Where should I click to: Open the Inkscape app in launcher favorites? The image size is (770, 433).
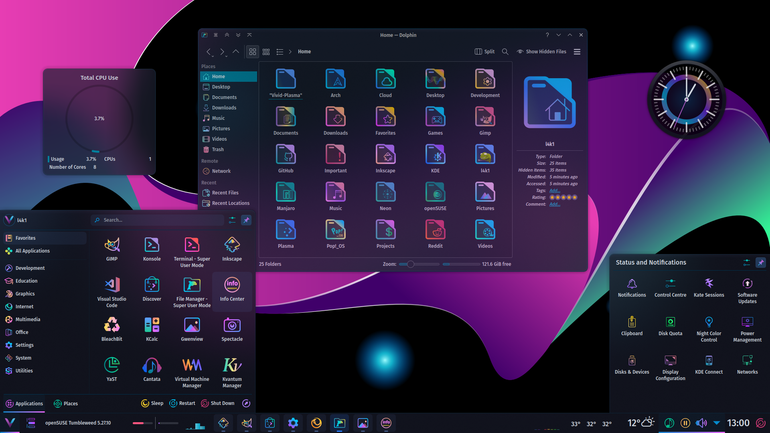232,249
